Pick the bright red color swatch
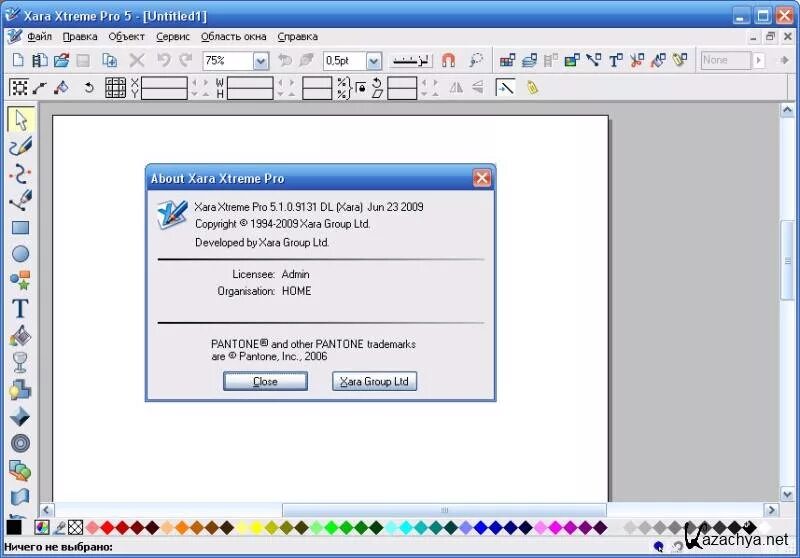Screen dimensions: 800x558 pyautogui.click(x=107, y=527)
